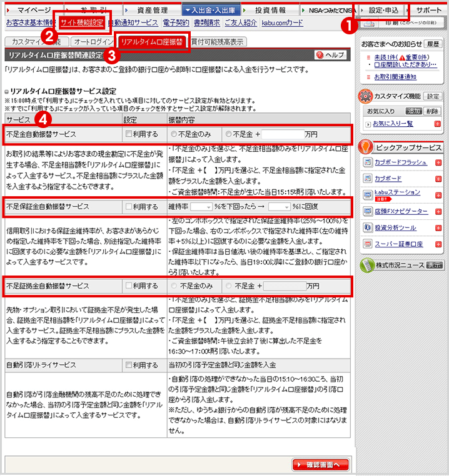Viewport: 449px width, 476px height.
Task: Open the 維持率 threshold percent dropdown
Action: pos(201,207)
